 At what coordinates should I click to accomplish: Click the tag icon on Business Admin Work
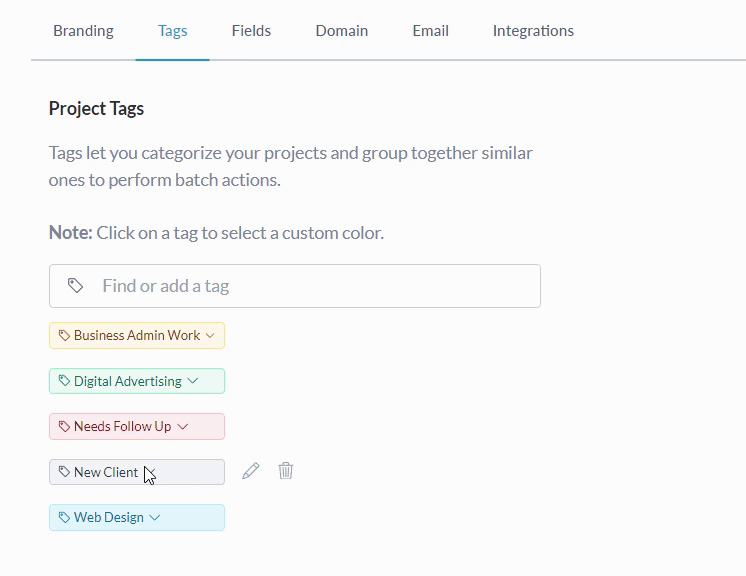(64, 336)
